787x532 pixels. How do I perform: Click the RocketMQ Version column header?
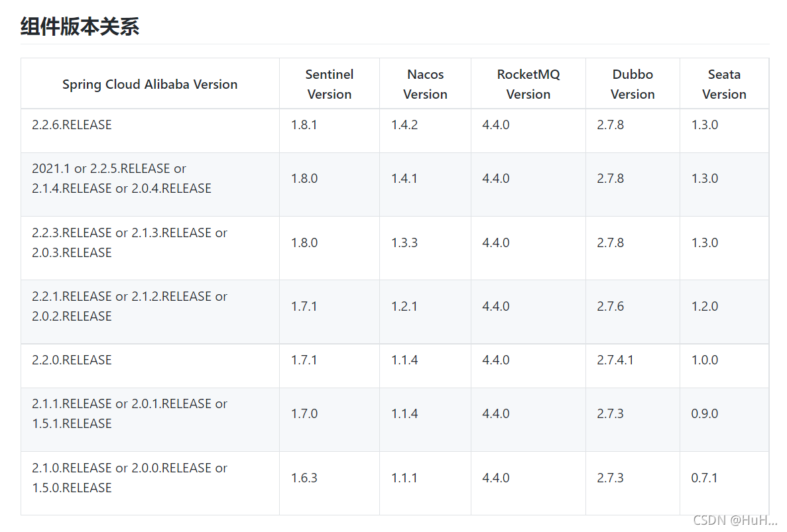tap(528, 84)
